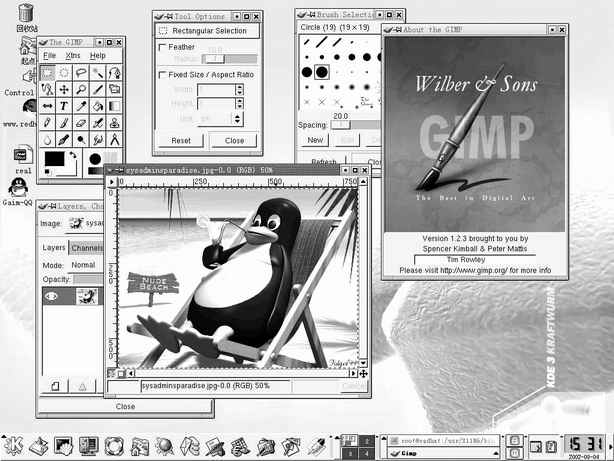
Task: Open Gaim-QQ desktop icon
Action: coord(17,190)
